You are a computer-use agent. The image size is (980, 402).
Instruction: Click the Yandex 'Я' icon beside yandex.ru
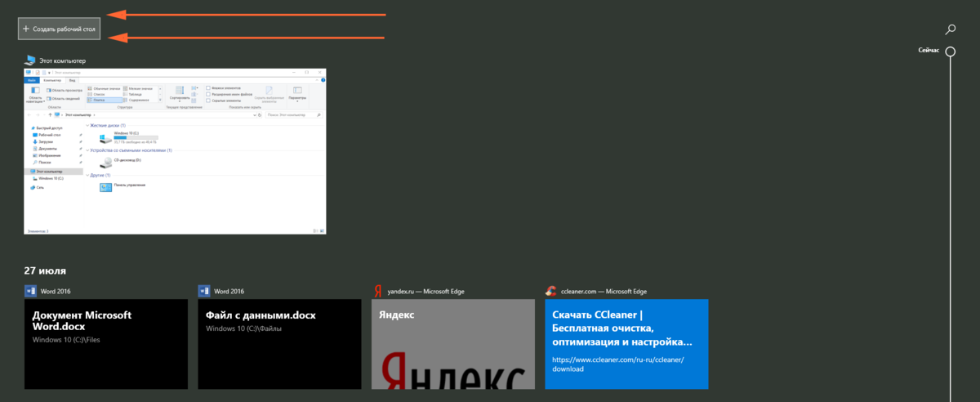(377, 291)
